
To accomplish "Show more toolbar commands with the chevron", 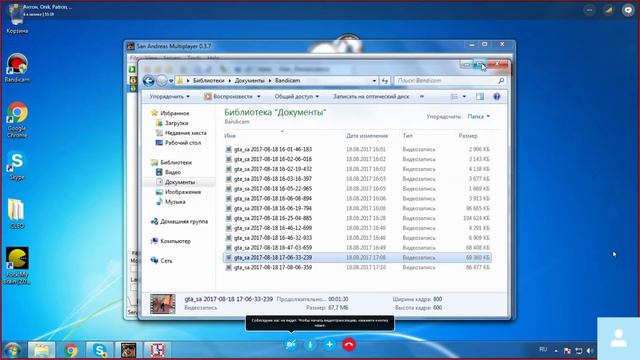I will coord(422,97).
